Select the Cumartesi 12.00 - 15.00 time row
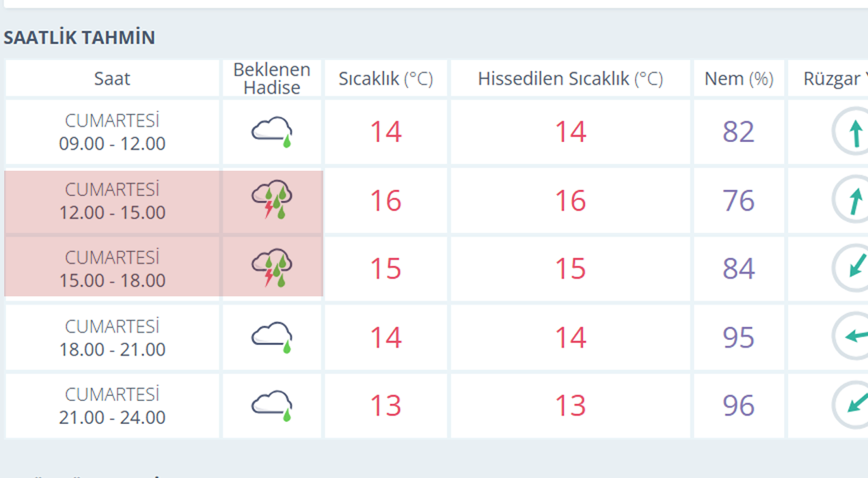This screenshot has width=868, height=478. click(112, 201)
